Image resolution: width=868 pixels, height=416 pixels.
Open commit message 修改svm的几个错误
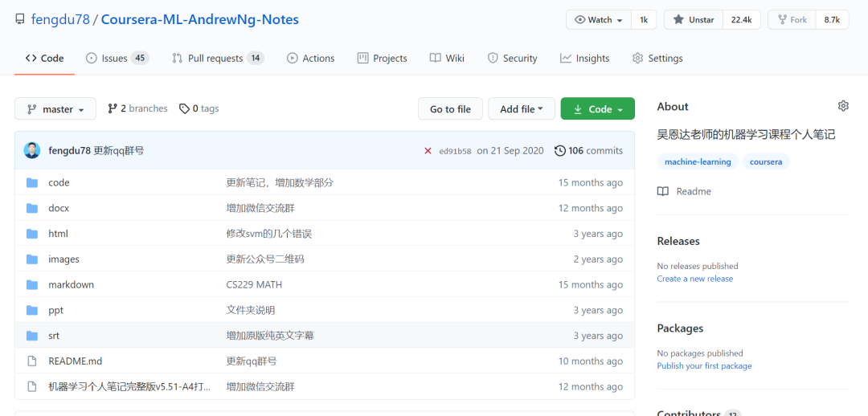click(x=269, y=234)
